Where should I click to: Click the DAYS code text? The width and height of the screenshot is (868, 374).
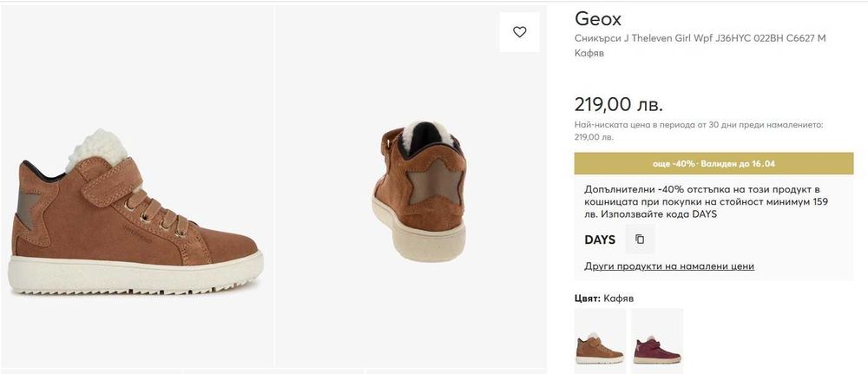click(x=600, y=239)
